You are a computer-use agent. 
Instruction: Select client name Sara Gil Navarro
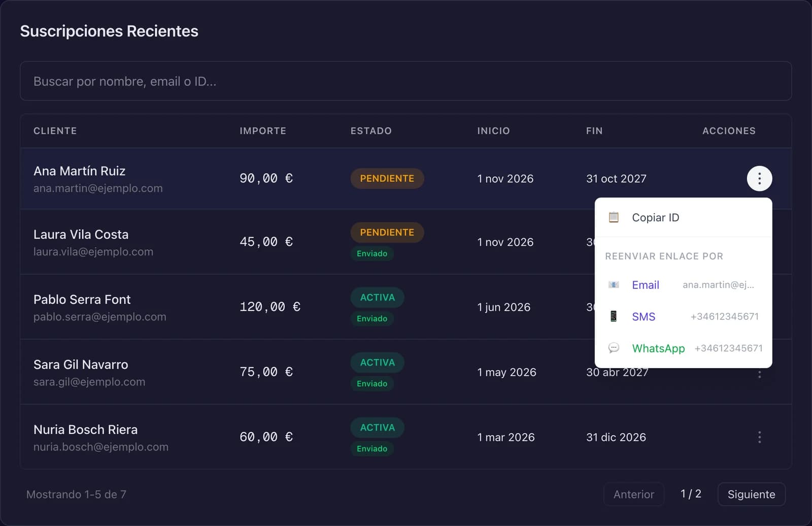pyautogui.click(x=81, y=365)
